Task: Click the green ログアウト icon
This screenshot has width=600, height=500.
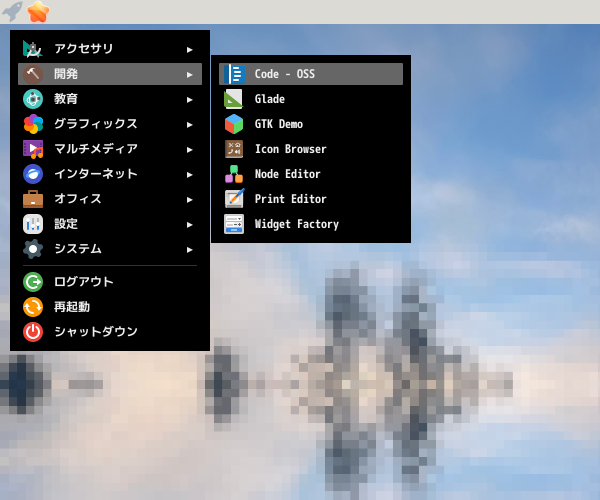Action: pos(33,282)
